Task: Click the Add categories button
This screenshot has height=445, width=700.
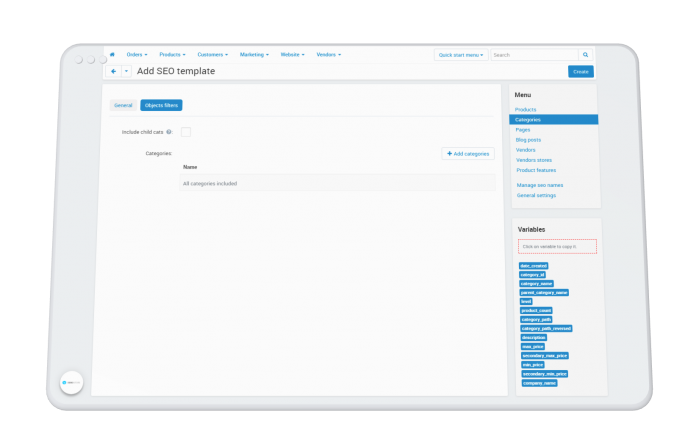Action: coord(468,154)
